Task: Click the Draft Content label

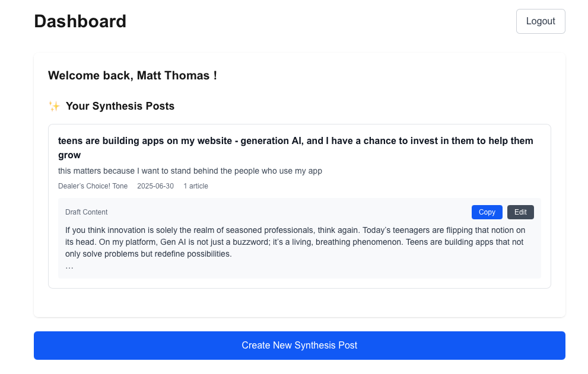Action: click(x=86, y=212)
